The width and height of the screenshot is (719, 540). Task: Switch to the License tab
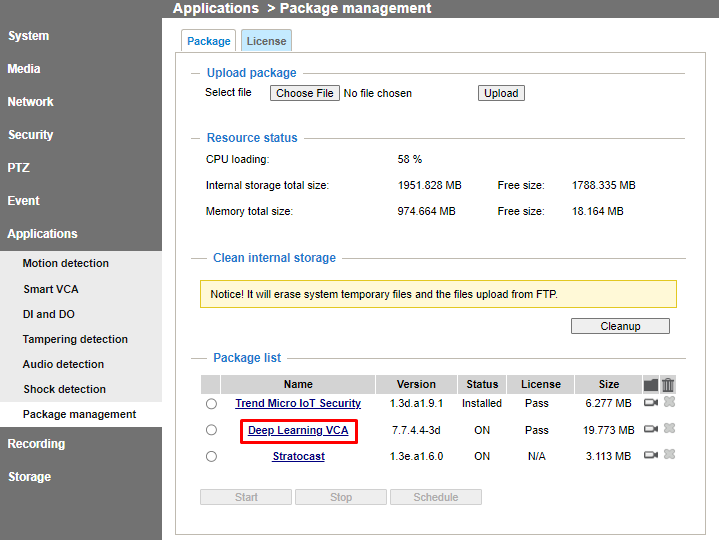coord(266,41)
